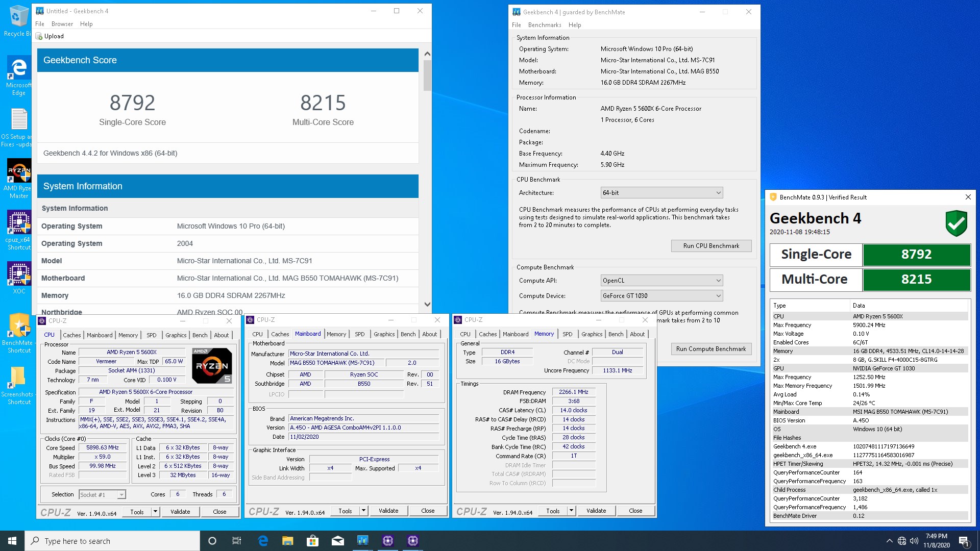The image size is (980, 551).
Task: Click the Core Speed 5898.63 MHz value
Action: coord(103,448)
